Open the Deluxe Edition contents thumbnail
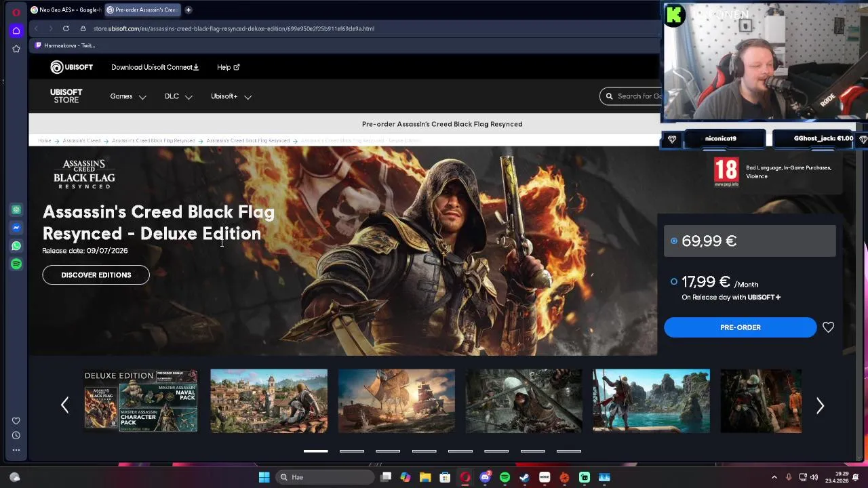Screen dimensions: 868x488 140,401
